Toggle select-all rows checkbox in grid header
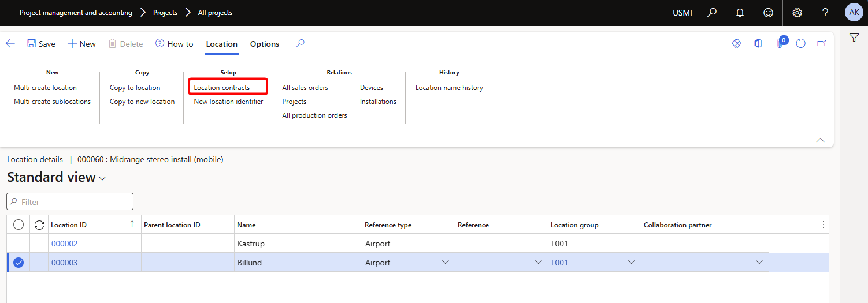 click(18, 225)
